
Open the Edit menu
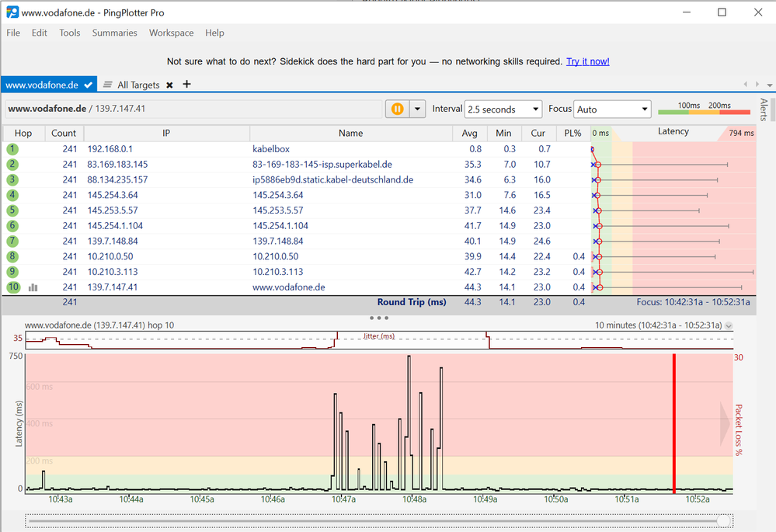pyautogui.click(x=39, y=33)
